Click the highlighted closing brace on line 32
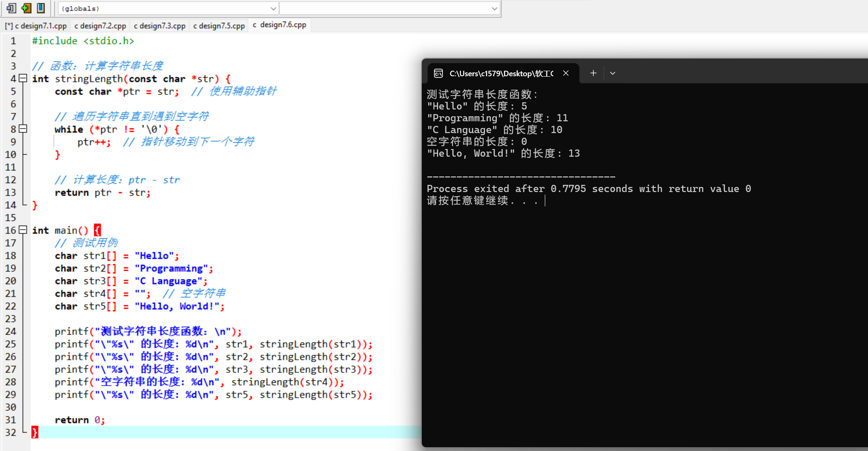This screenshot has width=868, height=451. 35,432
